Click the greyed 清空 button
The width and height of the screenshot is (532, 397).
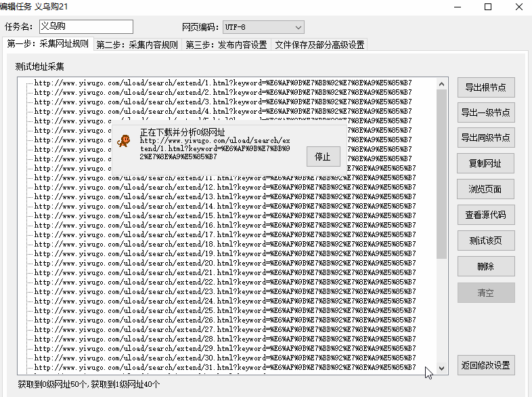click(486, 293)
